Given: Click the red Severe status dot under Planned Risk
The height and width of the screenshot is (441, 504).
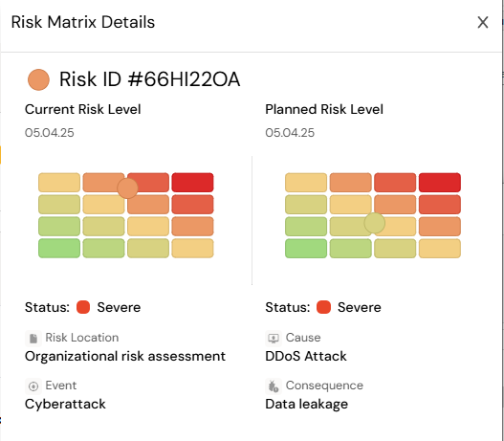Looking at the screenshot, I should click(323, 307).
